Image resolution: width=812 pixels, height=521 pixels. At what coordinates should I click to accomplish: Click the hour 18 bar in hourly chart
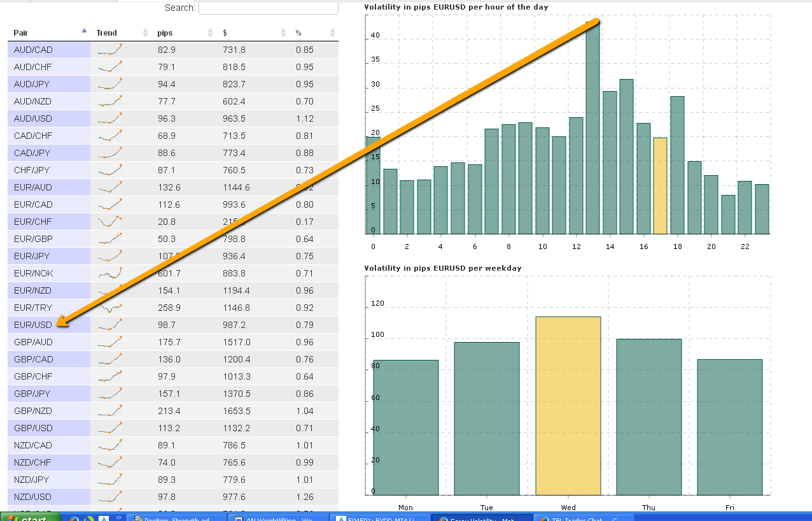[677, 165]
